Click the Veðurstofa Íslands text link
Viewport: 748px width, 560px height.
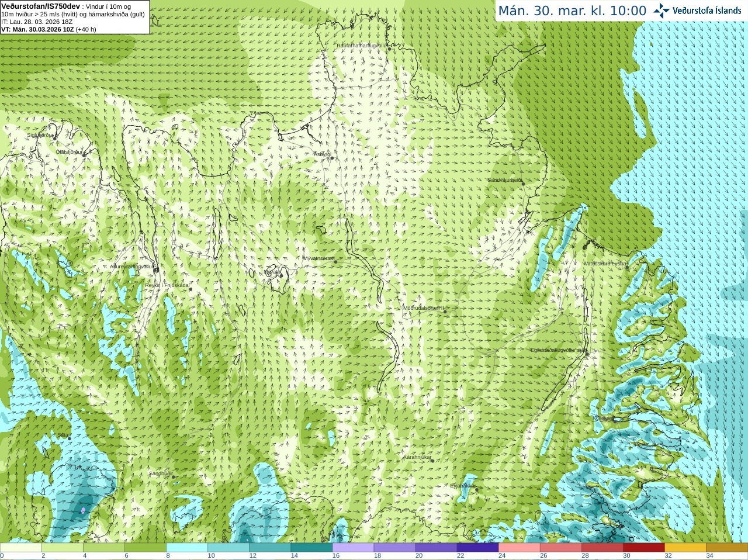click(707, 11)
